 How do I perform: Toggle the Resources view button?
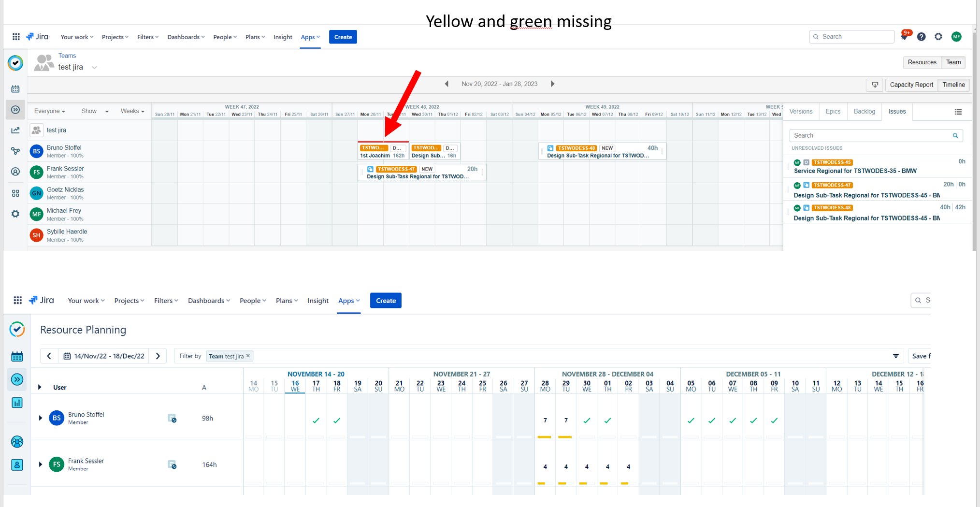click(922, 62)
